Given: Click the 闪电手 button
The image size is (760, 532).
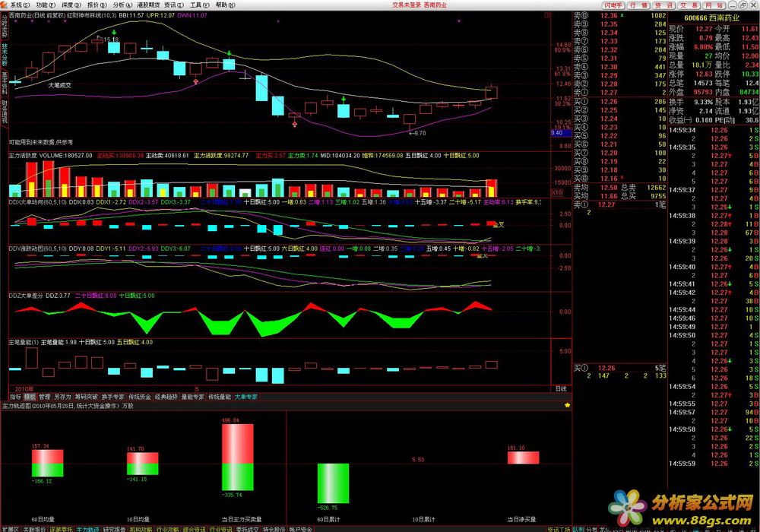Looking at the screenshot, I should 613,5.
